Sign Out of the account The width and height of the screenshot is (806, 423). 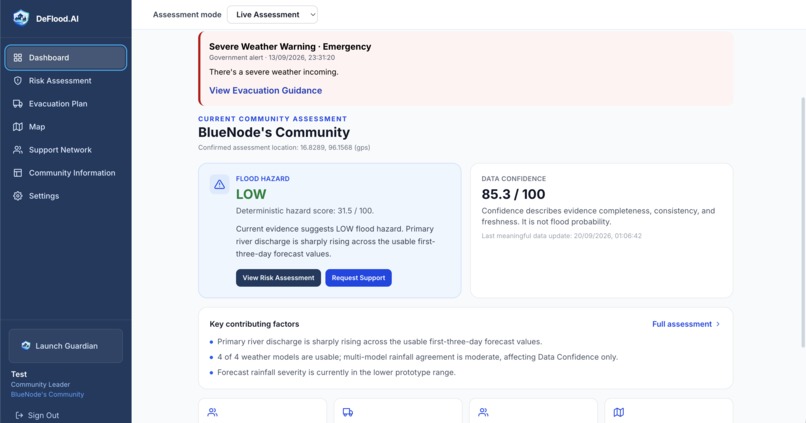tap(37, 415)
